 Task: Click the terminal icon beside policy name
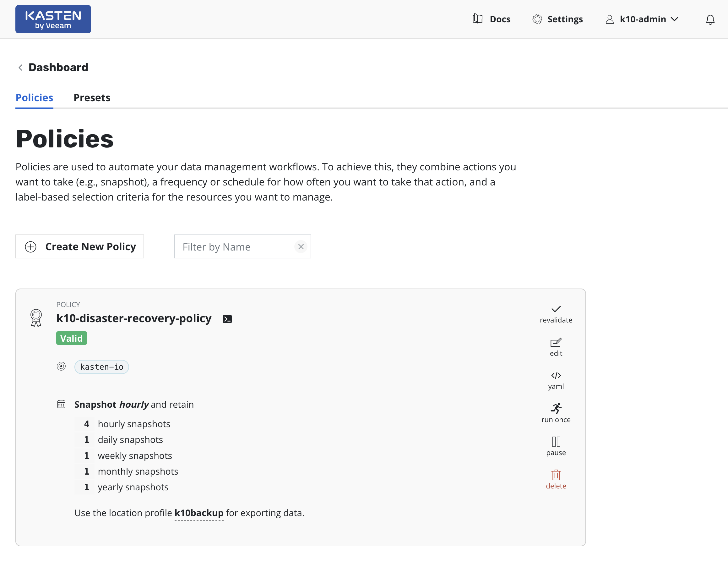click(x=227, y=319)
